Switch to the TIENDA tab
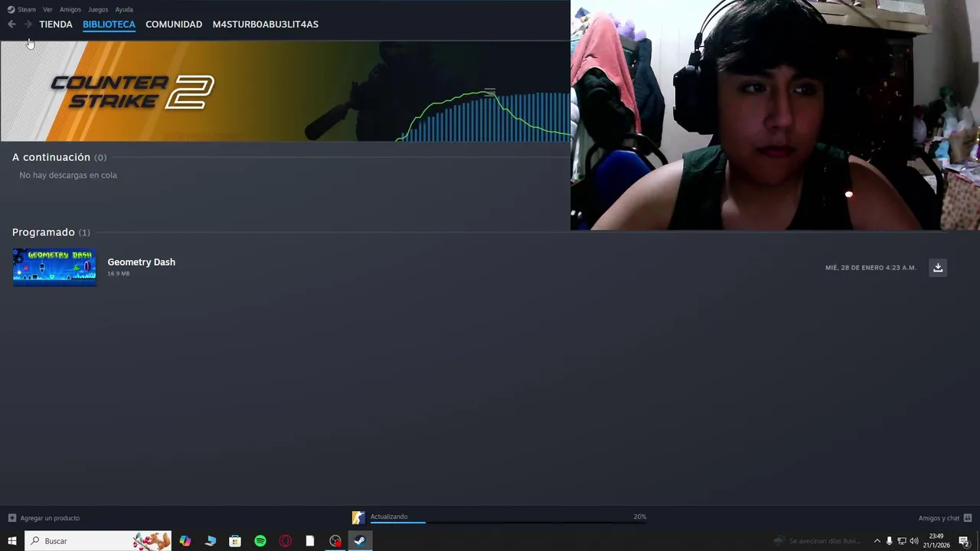Screen dimensions: 980x551 coord(56,24)
